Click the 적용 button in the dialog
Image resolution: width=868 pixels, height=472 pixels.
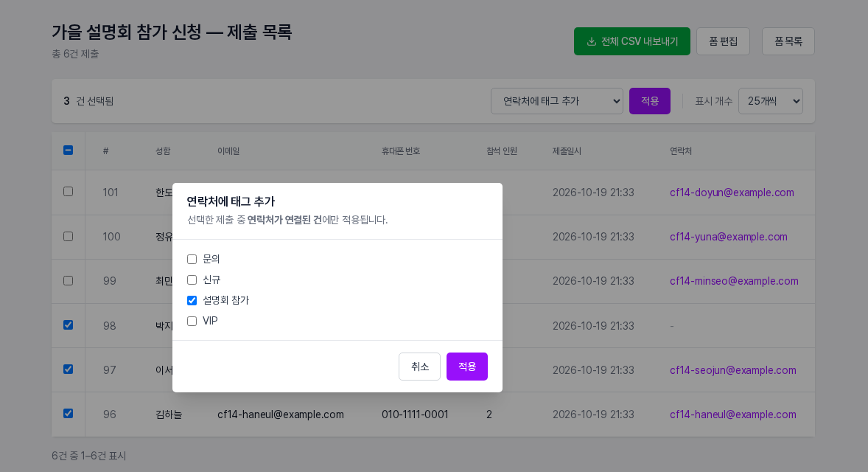(x=467, y=367)
